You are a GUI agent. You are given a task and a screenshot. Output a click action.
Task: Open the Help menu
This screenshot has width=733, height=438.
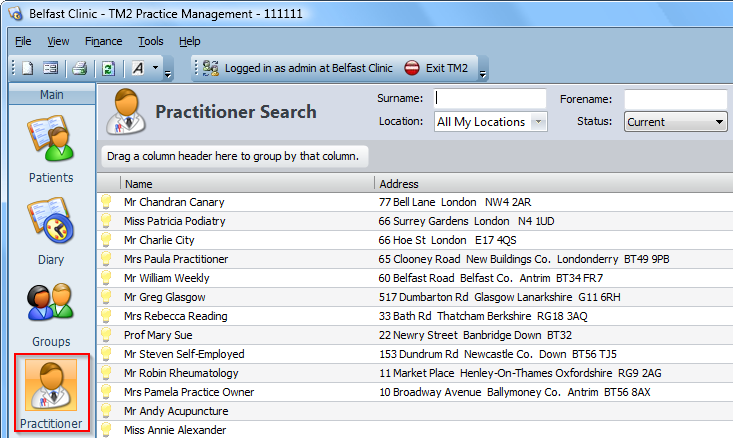[x=189, y=41]
